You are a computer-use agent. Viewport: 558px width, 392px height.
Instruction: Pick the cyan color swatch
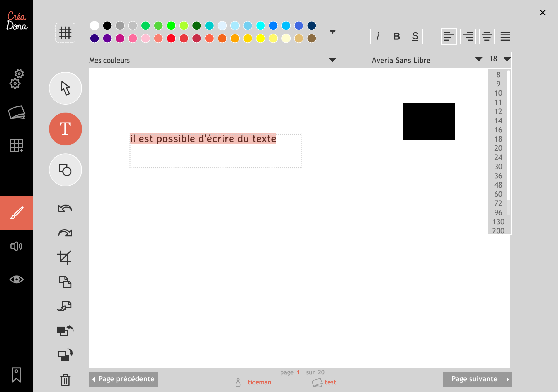tap(260, 25)
